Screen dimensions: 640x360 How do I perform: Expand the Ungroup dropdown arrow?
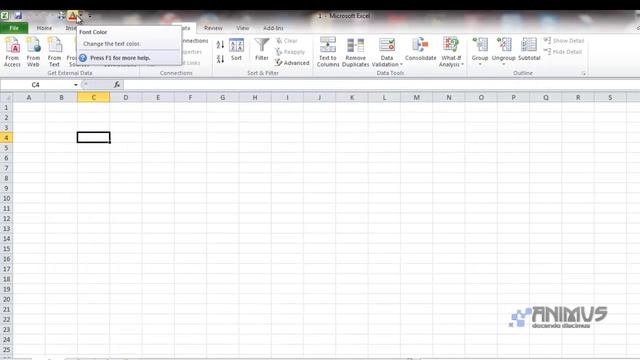tap(504, 64)
